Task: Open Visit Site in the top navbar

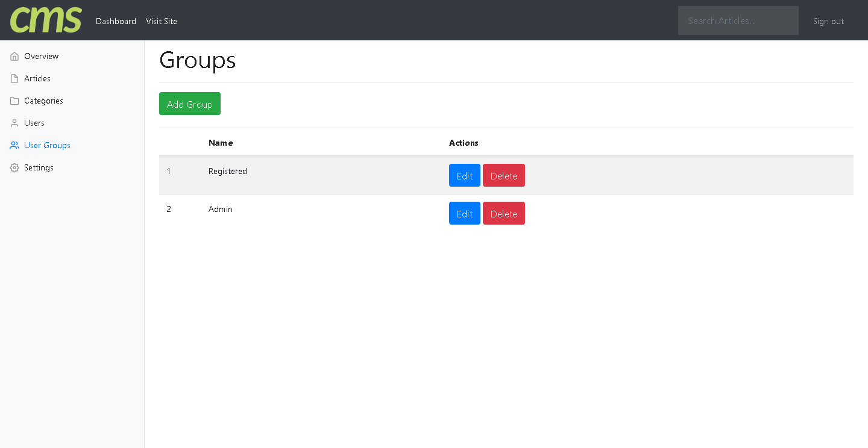Action: click(x=162, y=21)
